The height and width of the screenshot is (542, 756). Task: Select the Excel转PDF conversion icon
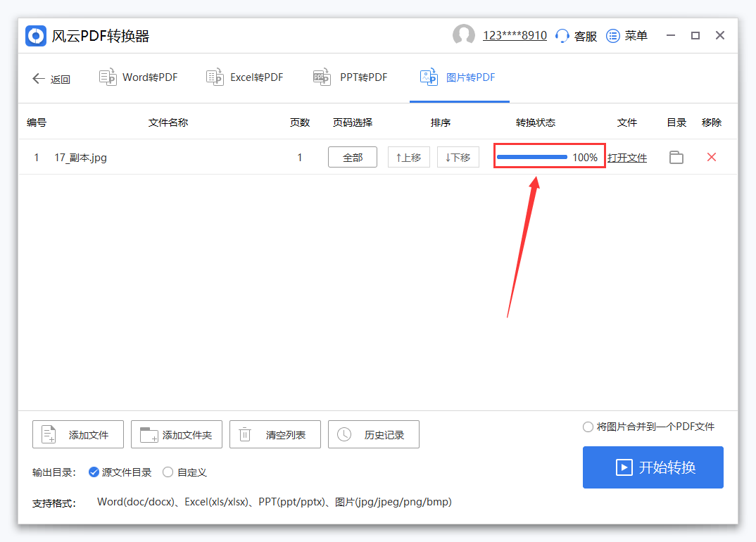tap(214, 77)
